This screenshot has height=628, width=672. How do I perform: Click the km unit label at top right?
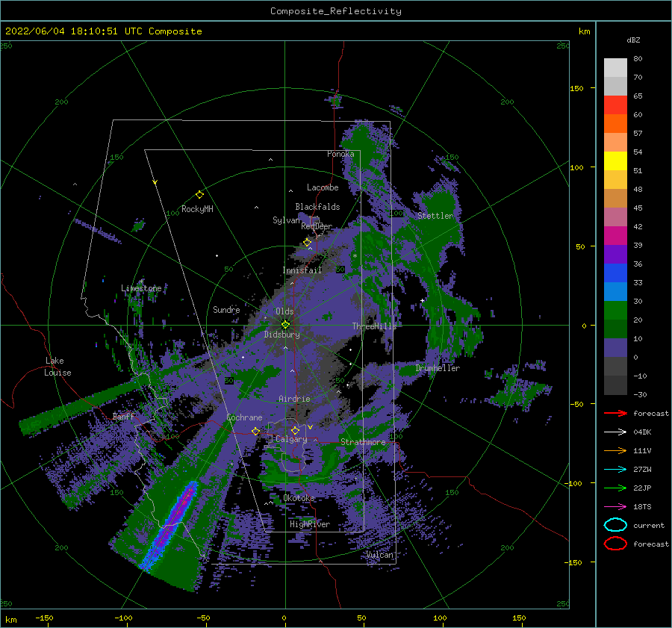coord(584,31)
